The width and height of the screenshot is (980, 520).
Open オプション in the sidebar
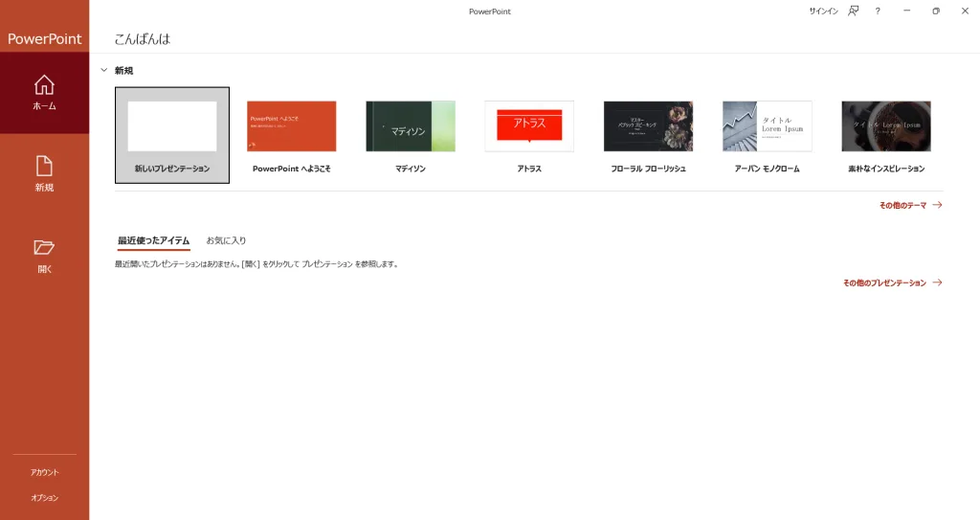[44, 498]
